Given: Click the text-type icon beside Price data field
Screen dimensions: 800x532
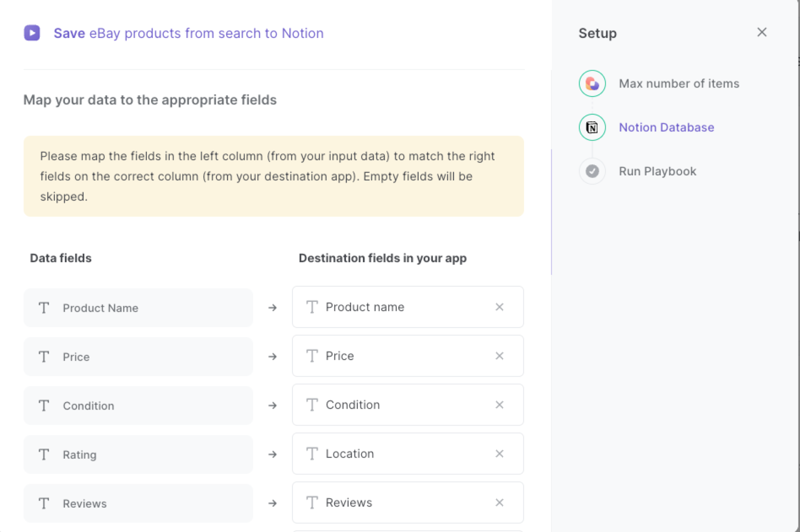Looking at the screenshot, I should coord(43,357).
